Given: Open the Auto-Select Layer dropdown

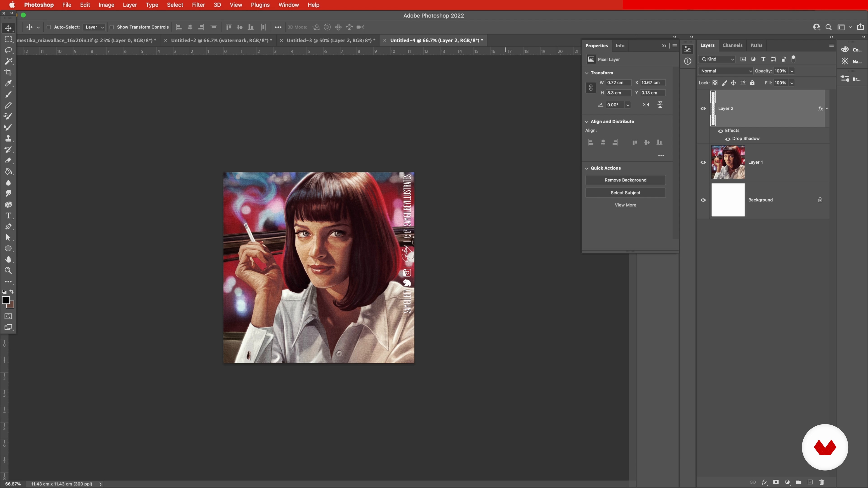Looking at the screenshot, I should pyautogui.click(x=94, y=27).
